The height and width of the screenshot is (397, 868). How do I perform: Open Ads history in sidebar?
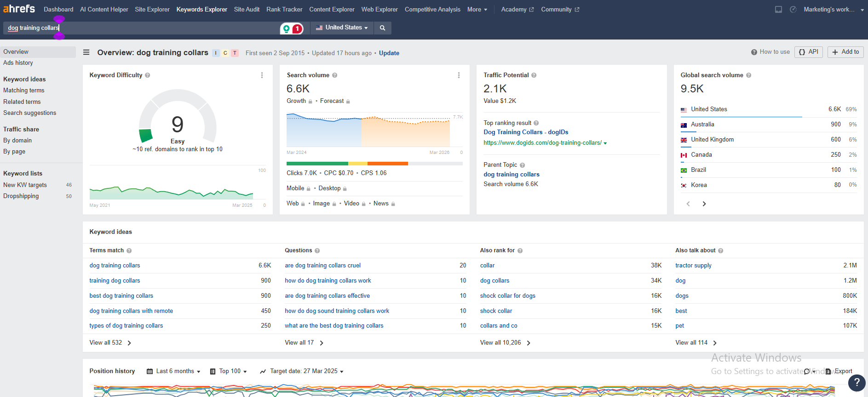18,63
